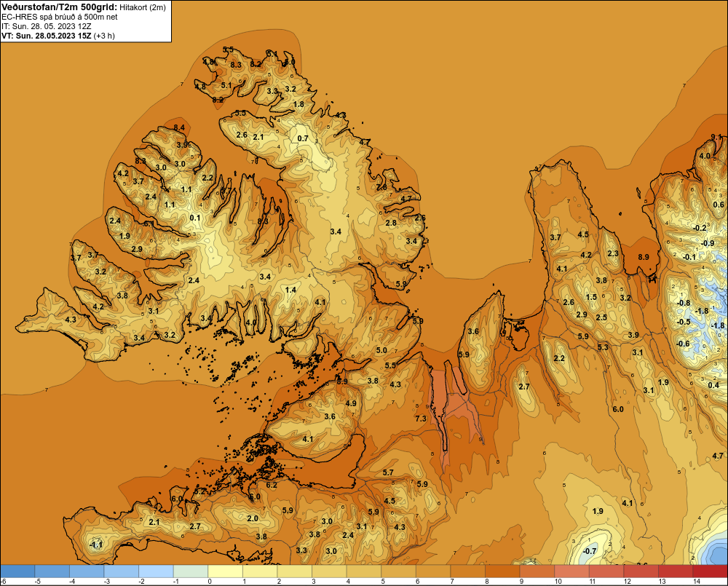Click the temperature value 5.3 on the map
Viewport: 728px width, 586px height.
click(x=603, y=347)
